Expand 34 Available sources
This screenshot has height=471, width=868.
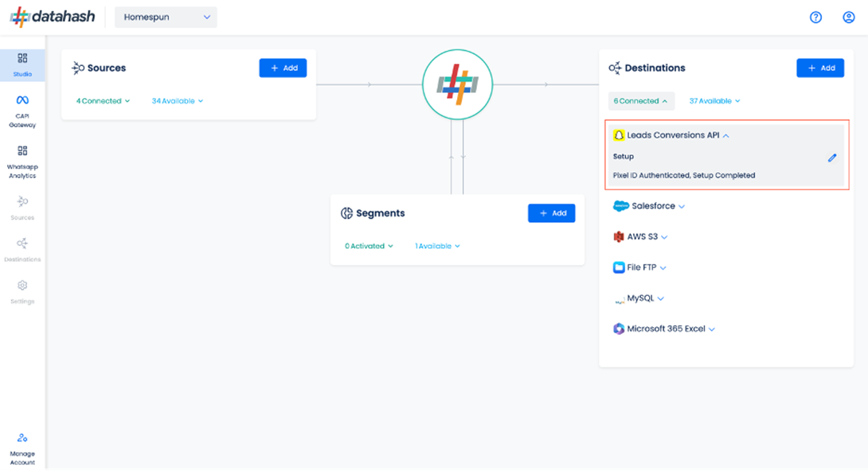point(177,100)
